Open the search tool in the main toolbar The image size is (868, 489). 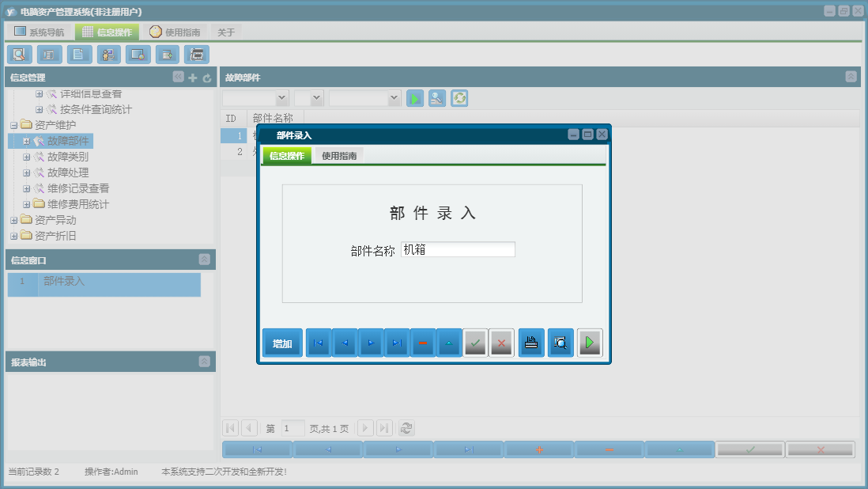[19, 54]
